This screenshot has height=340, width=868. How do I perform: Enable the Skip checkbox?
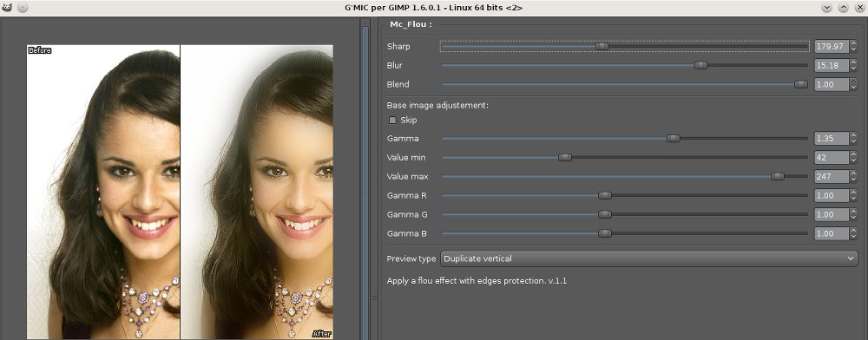(392, 120)
